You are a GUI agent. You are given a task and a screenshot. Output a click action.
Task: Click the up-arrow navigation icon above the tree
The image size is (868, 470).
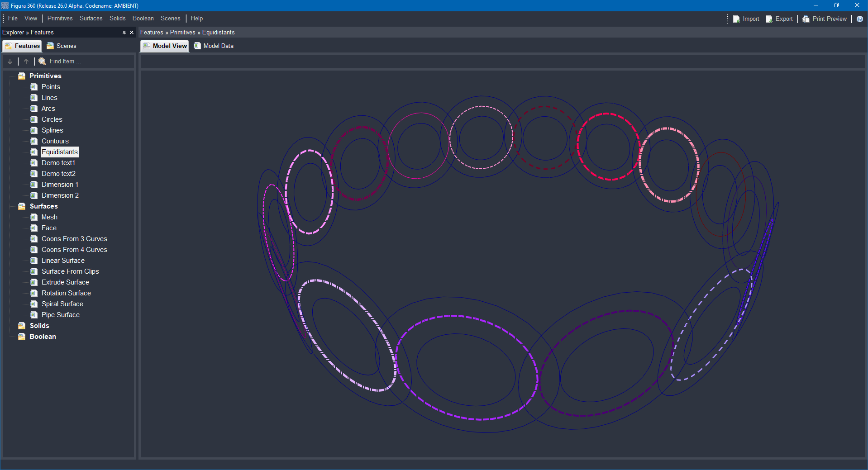[26, 61]
